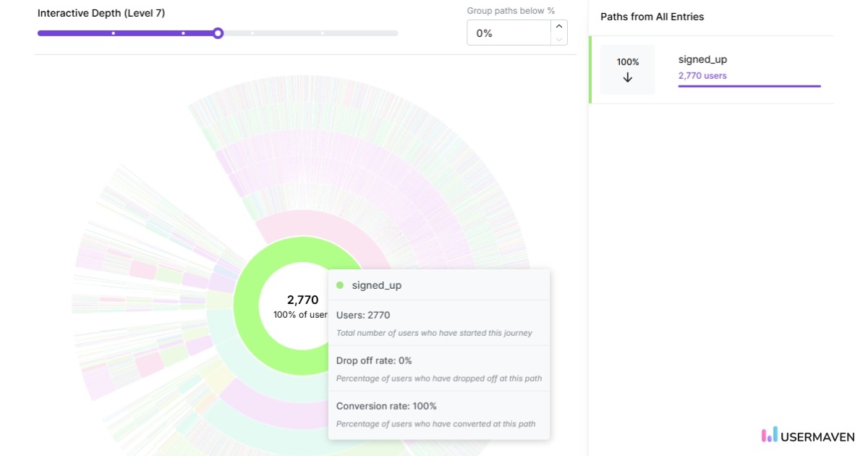Click the 2,770 count in donut center
868x456 pixels.
(302, 300)
